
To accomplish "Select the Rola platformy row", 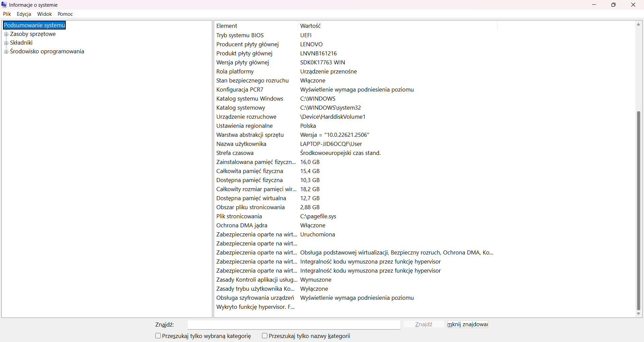I will [356, 71].
